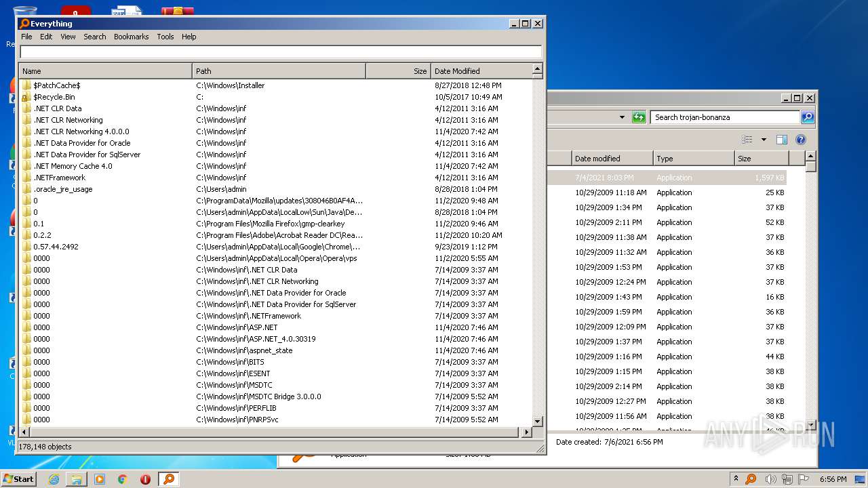This screenshot has height=488, width=868.
Task: Open the Help menu in Everything
Action: coord(189,37)
